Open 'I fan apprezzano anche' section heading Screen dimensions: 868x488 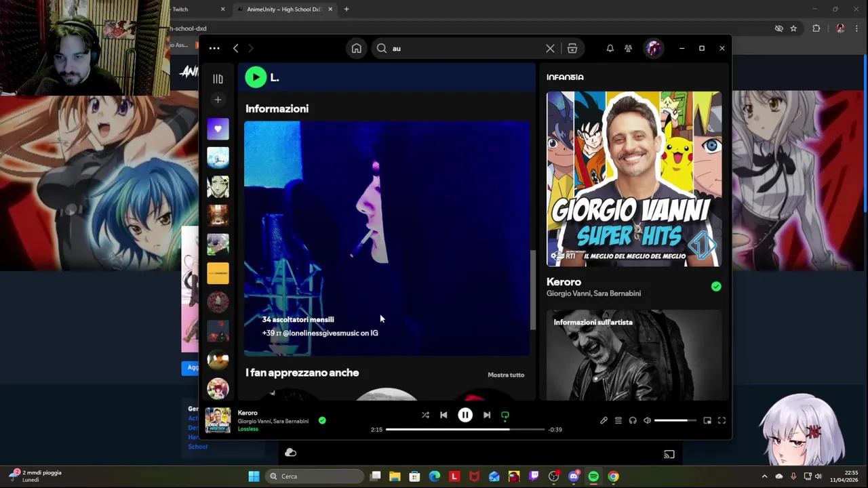[302, 373]
